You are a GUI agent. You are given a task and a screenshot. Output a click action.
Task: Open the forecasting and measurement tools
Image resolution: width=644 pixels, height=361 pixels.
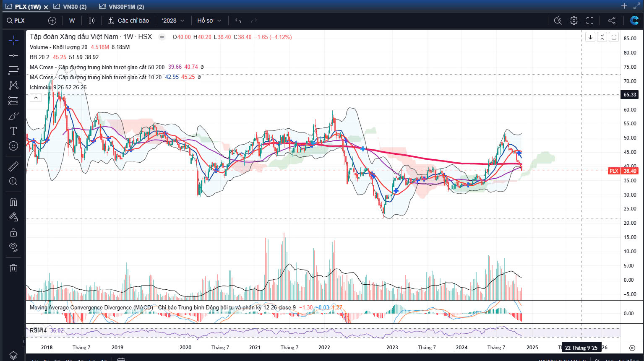[13, 101]
